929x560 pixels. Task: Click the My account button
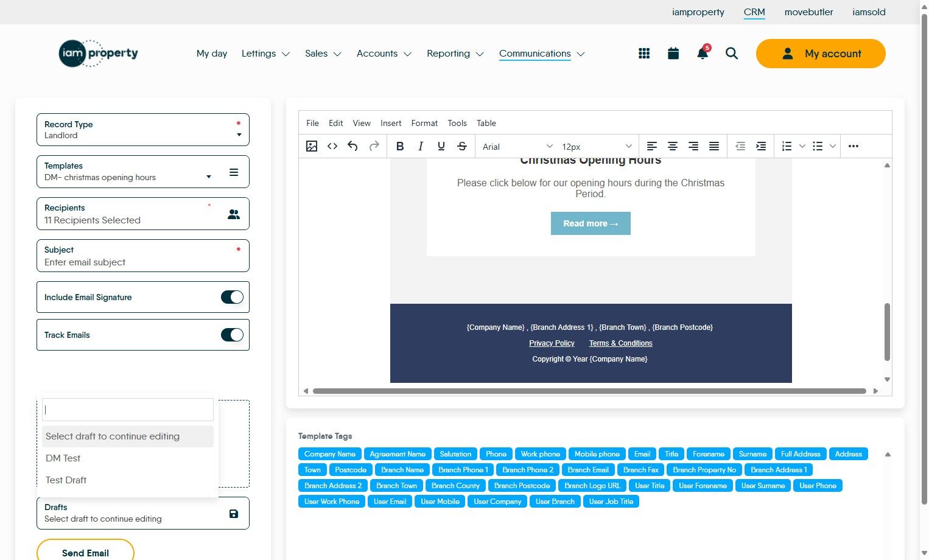click(x=821, y=54)
